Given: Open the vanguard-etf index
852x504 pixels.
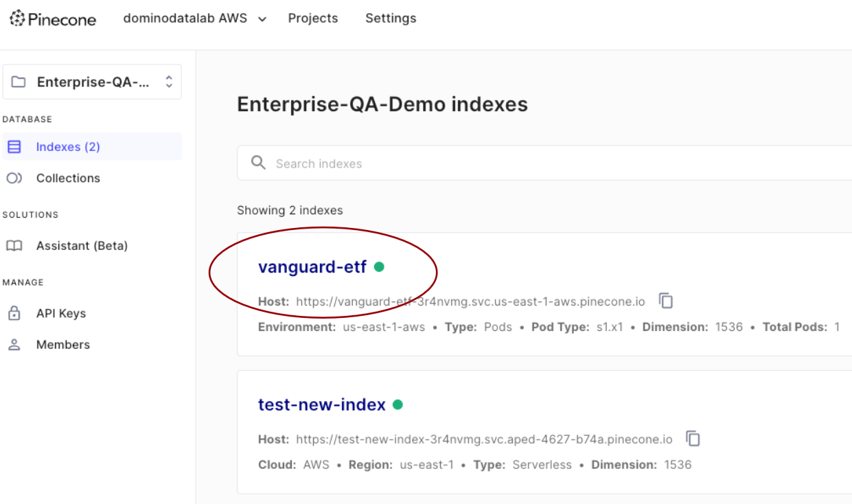Looking at the screenshot, I should [312, 266].
